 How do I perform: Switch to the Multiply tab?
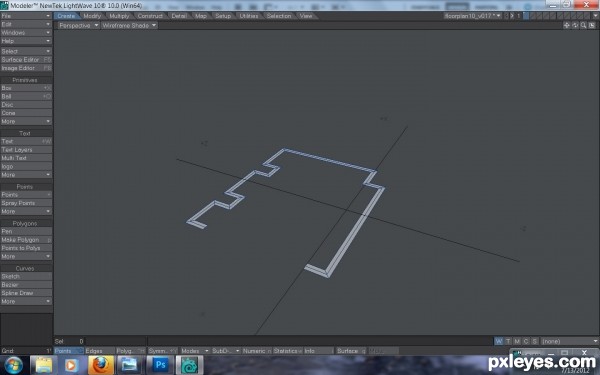(119, 16)
